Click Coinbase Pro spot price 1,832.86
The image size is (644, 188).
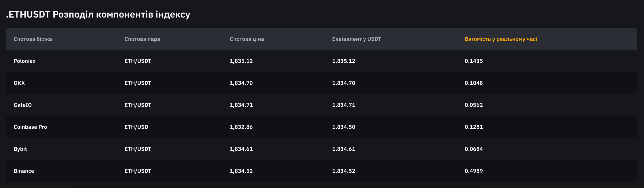[x=241, y=127]
